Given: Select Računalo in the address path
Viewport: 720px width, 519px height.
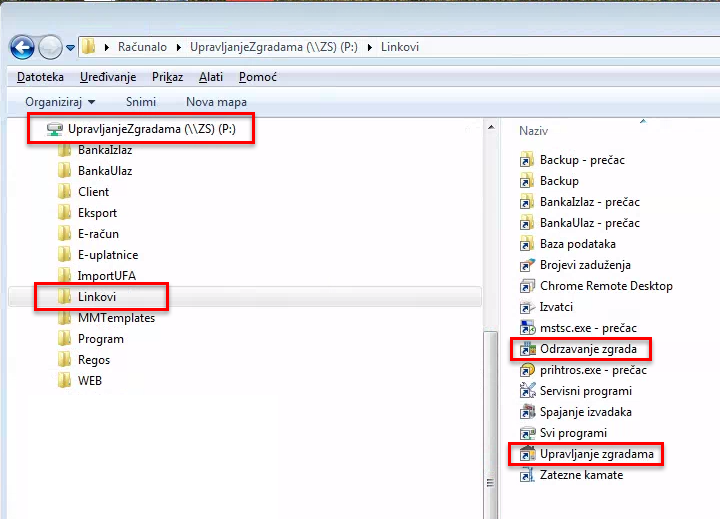Looking at the screenshot, I should point(142,47).
